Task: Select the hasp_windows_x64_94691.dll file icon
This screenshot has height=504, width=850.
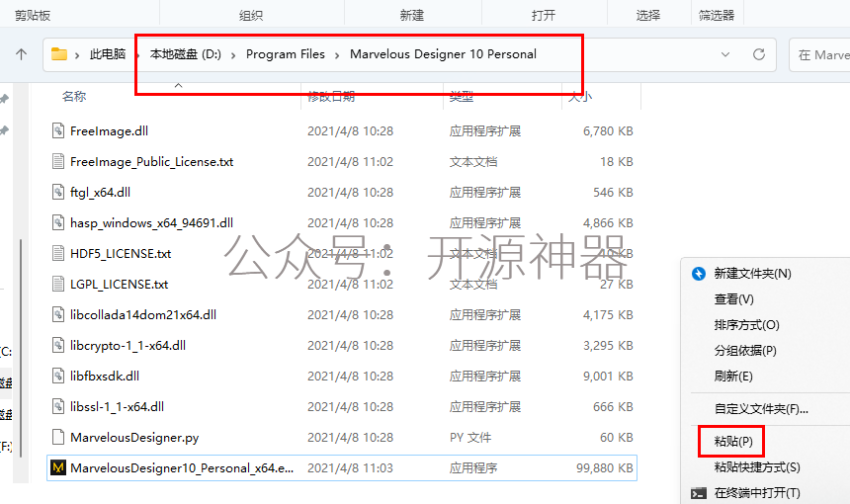Action: pyautogui.click(x=58, y=222)
